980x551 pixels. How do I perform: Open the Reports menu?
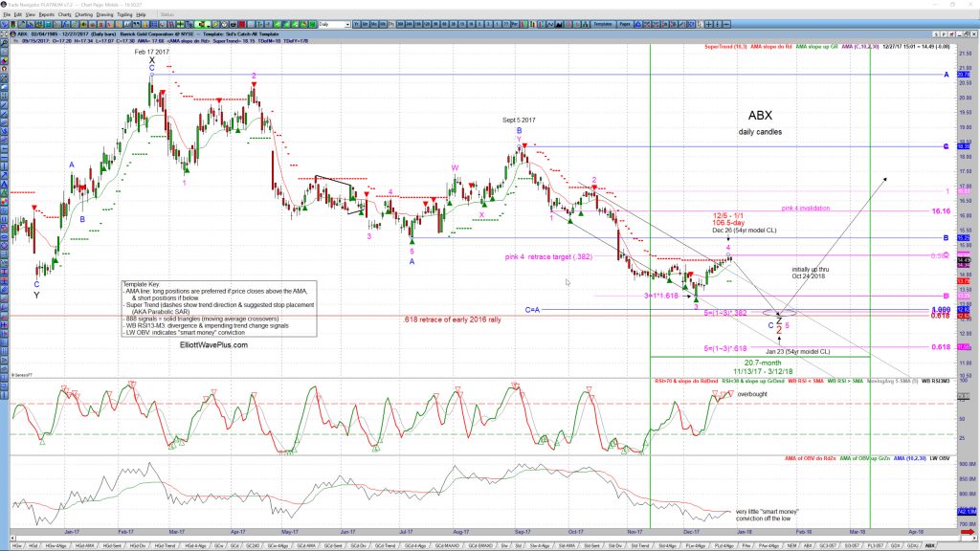[47, 14]
